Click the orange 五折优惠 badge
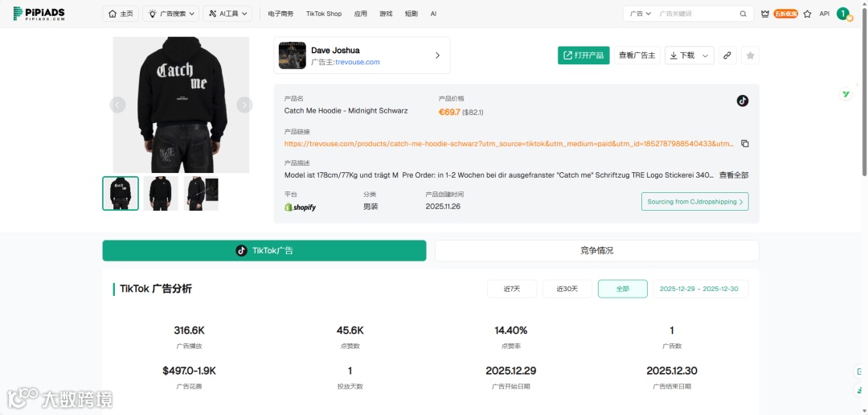 point(785,14)
